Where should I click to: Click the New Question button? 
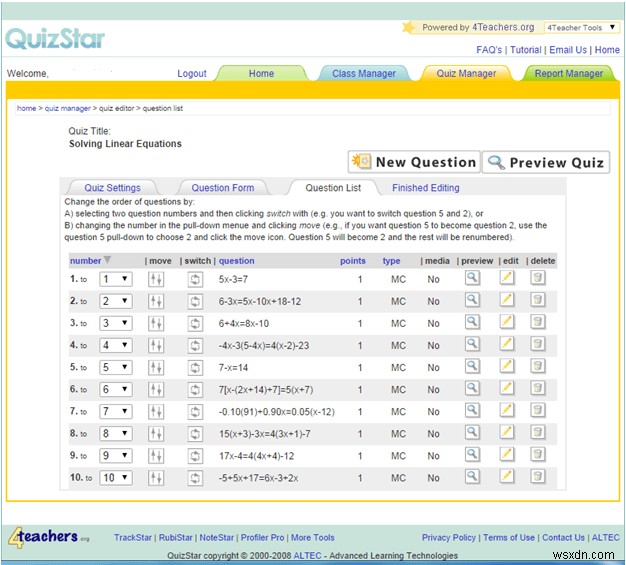click(x=414, y=162)
